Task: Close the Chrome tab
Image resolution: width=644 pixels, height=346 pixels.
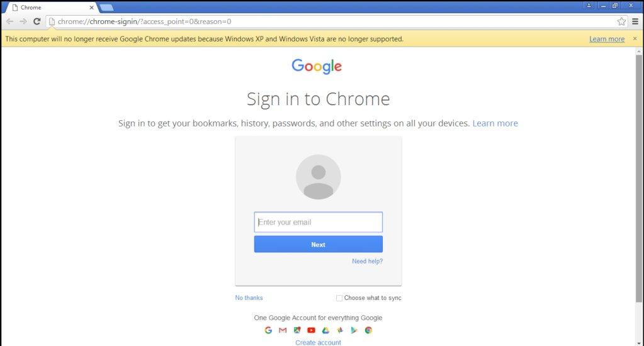Action: pos(91,8)
